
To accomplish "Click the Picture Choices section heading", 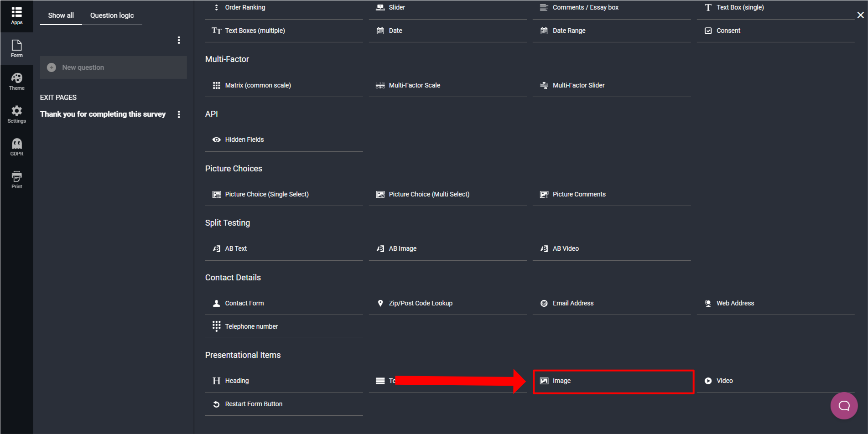I will tap(234, 169).
